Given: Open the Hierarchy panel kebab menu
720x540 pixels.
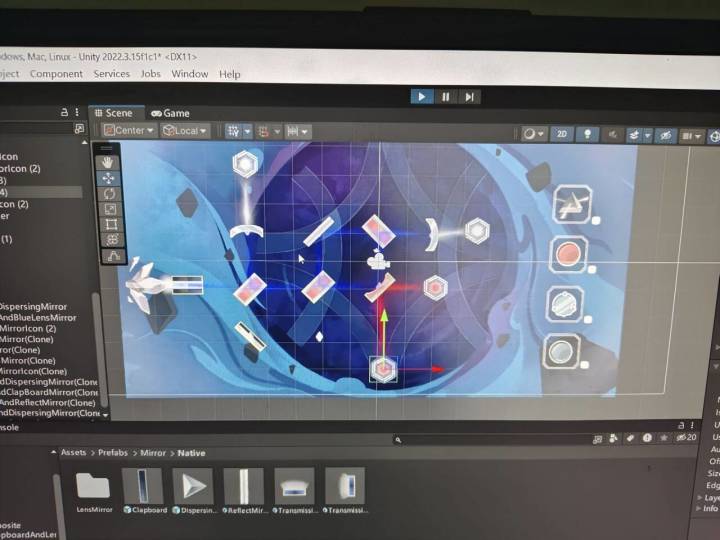Looking at the screenshot, I should click(77, 112).
